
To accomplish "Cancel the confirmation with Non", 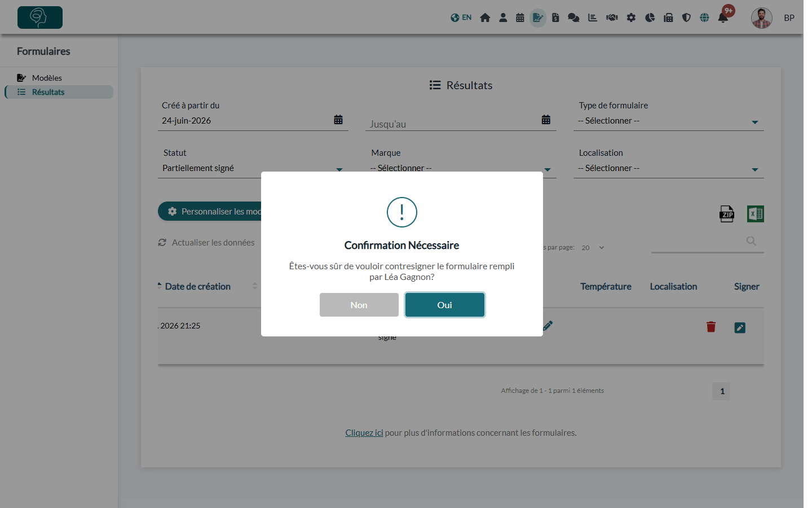I will [x=359, y=305].
